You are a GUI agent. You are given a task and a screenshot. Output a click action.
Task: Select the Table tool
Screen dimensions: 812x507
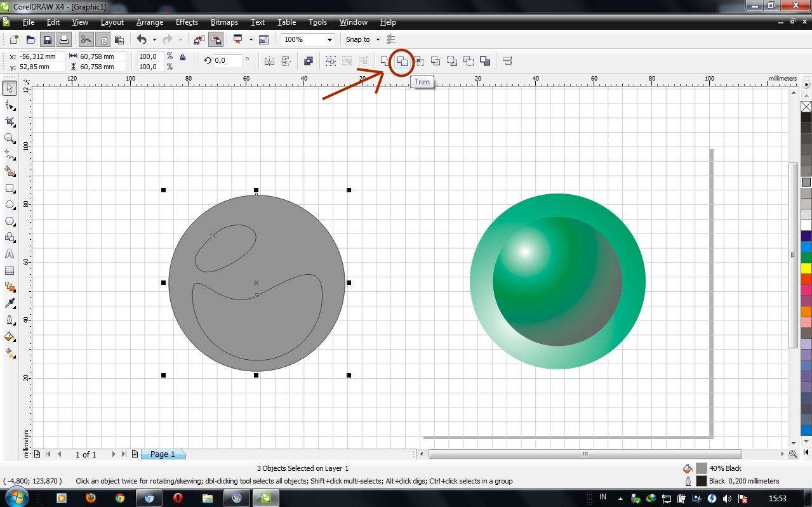click(10, 270)
